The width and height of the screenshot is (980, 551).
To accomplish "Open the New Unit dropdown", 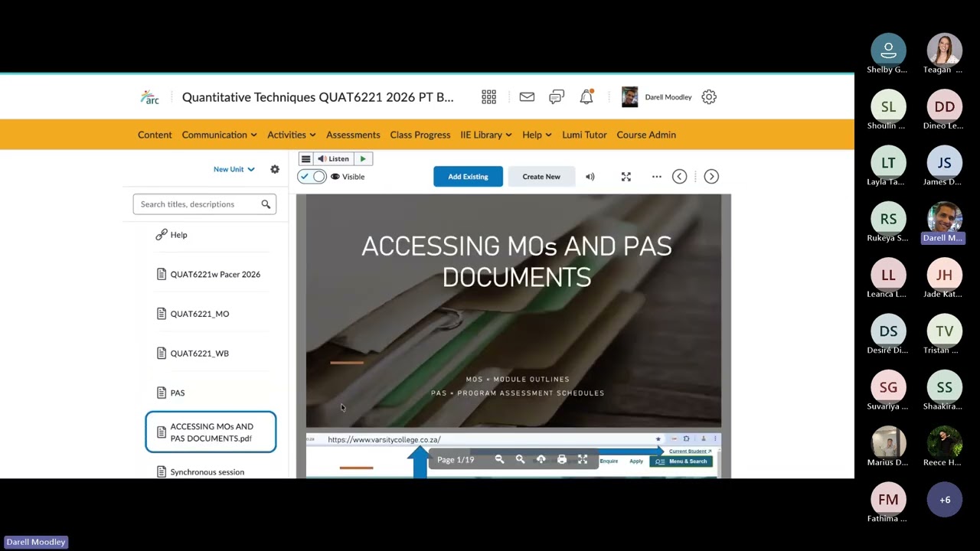I will pyautogui.click(x=234, y=169).
